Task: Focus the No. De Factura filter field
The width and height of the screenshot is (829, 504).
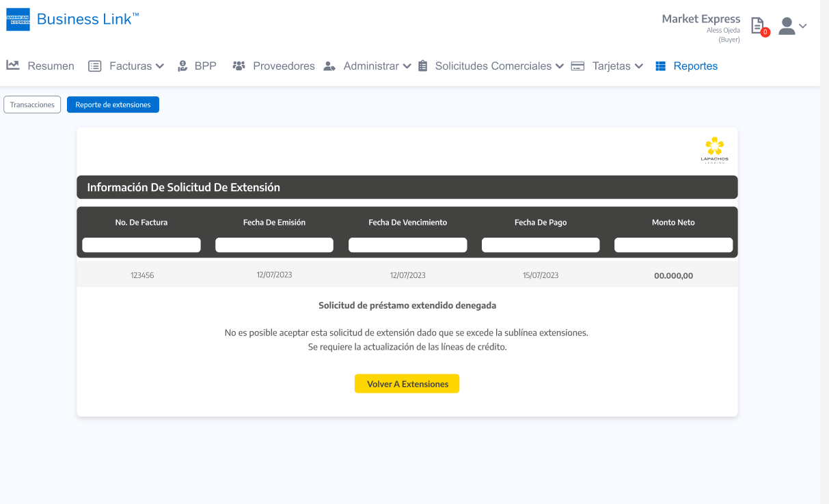Action: click(x=141, y=245)
